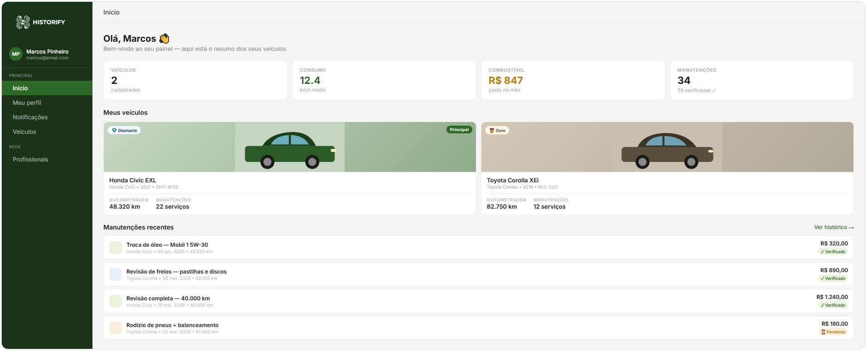Click the Verificado badge for R$ 320,00
The image size is (868, 352).
point(833,252)
